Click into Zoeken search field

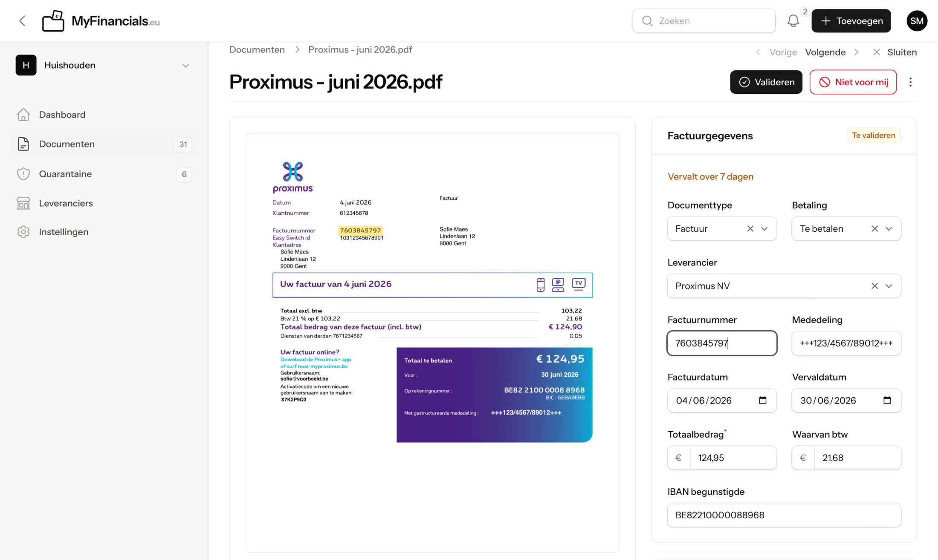click(x=704, y=21)
